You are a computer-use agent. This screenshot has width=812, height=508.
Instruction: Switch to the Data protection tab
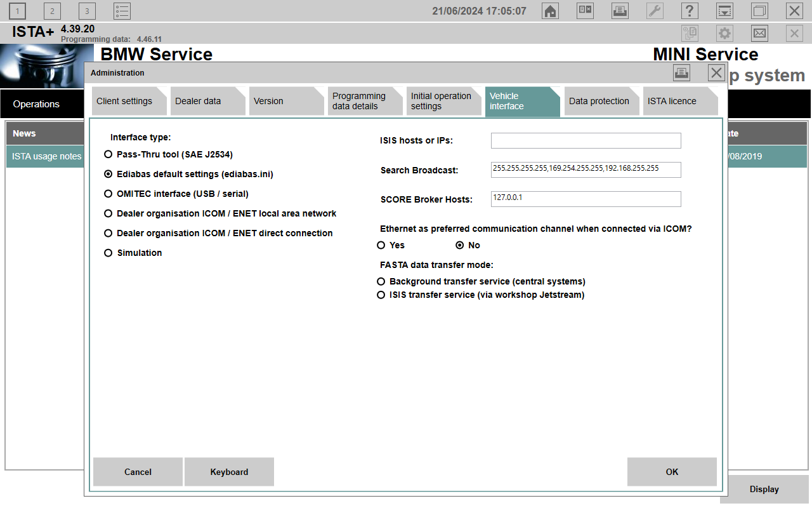click(x=602, y=101)
